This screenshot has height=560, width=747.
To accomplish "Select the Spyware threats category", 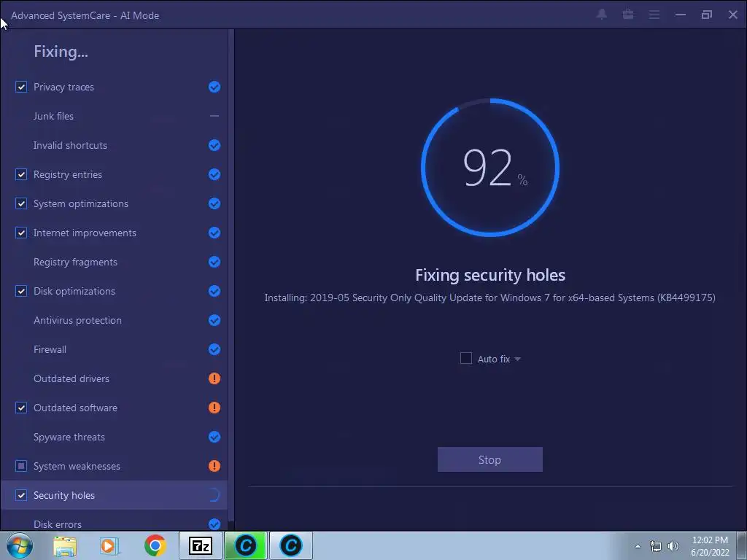I will coord(114,437).
